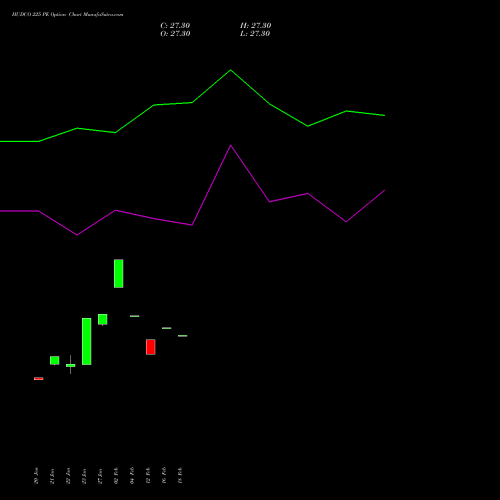The width and height of the screenshot is (500, 500).
Task: Select the 20 Jan date label
Action: tap(36, 476)
